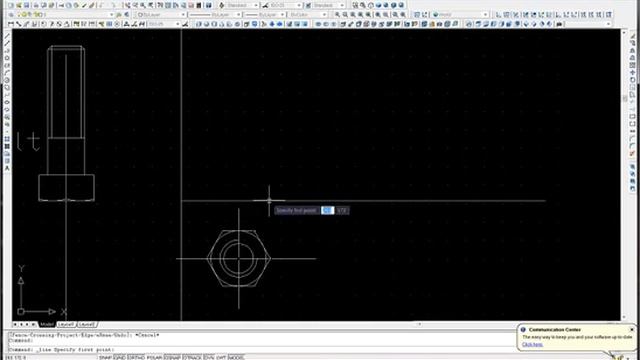Toggle ORTHO mode in status bar
Viewport: 640px width, 360px height.
136,358
